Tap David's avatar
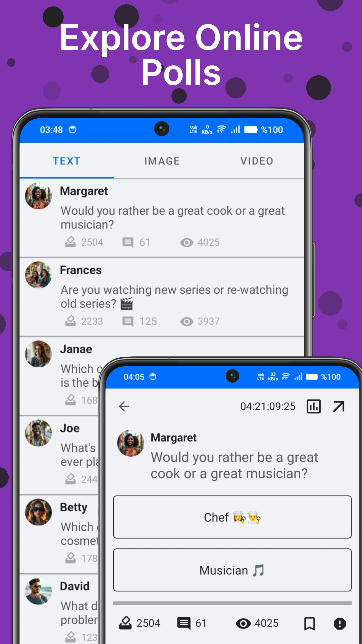Image resolution: width=362 pixels, height=644 pixels. tap(38, 591)
